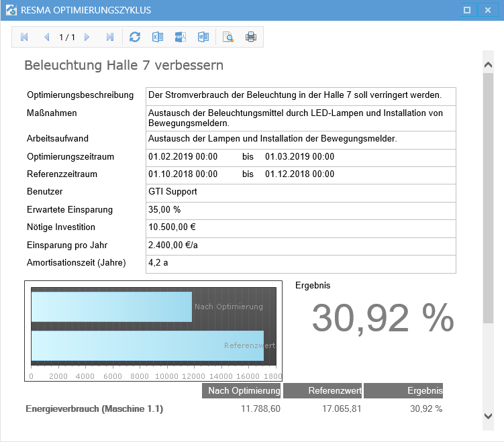
Task: Refresh the report
Action: point(135,38)
